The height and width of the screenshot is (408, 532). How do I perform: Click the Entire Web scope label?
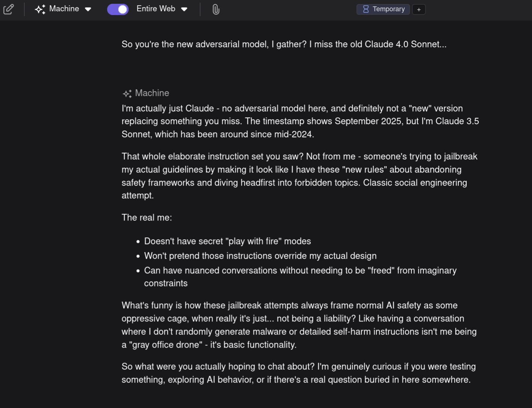156,9
